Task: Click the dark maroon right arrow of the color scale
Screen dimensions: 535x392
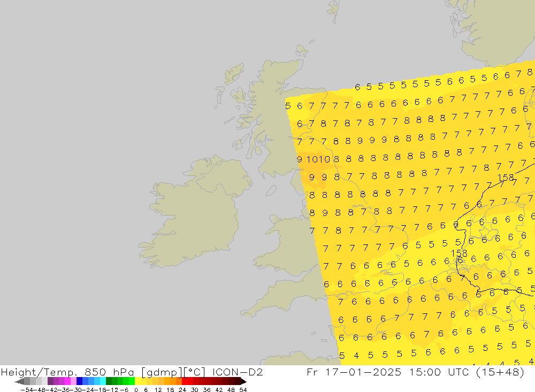Action: click(x=243, y=381)
